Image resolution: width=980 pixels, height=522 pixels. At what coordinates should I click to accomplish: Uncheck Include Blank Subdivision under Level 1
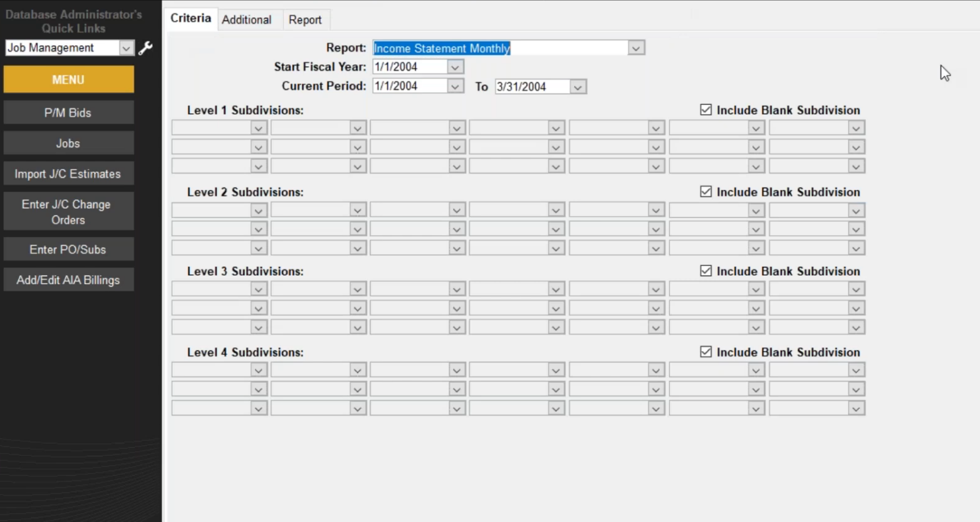pos(706,109)
